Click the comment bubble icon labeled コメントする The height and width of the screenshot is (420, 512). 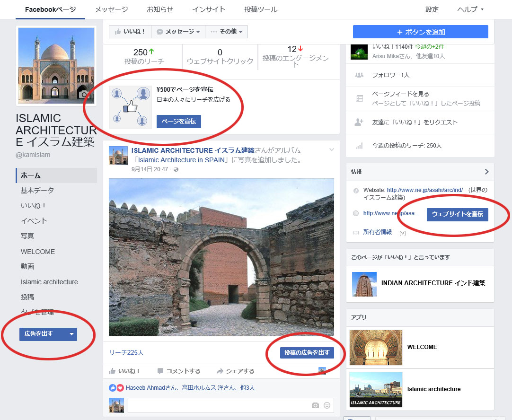160,371
